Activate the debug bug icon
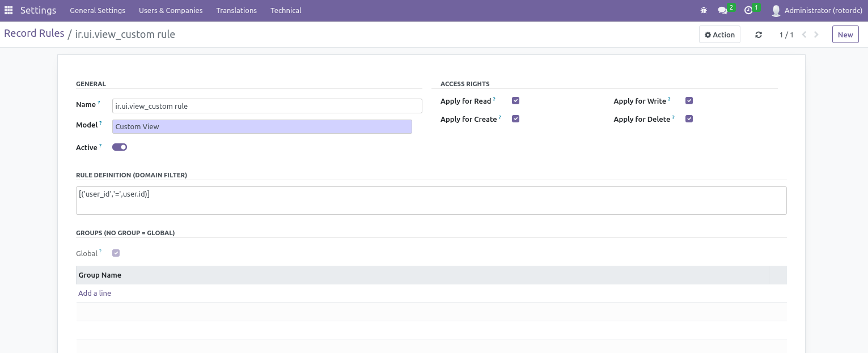The height and width of the screenshot is (353, 868). 703,10
